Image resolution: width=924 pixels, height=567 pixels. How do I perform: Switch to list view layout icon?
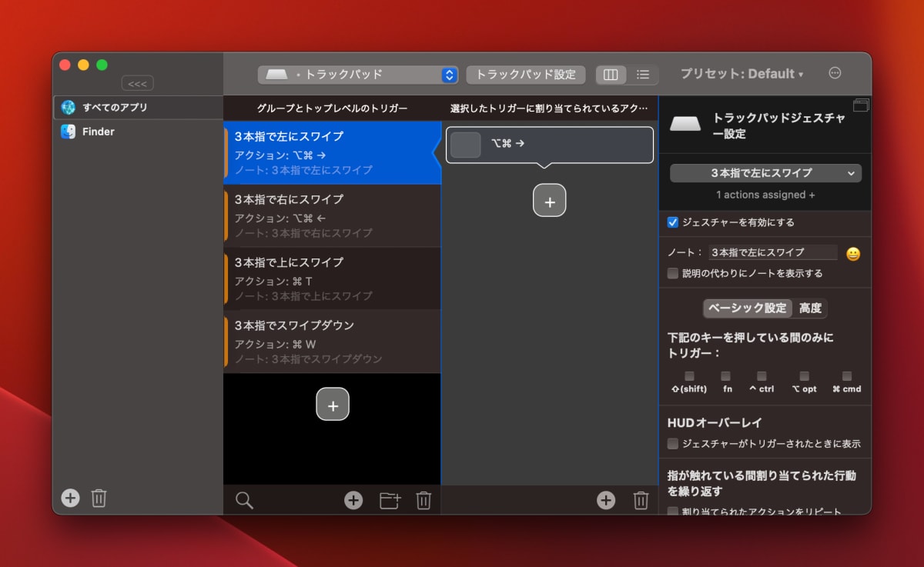[x=642, y=75]
